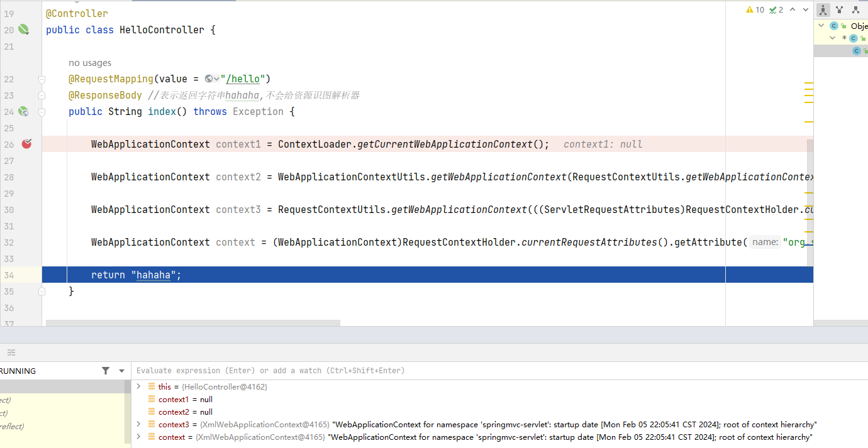868x448 pixels.
Task: Select the class hierarchy view icon
Action: [x=823, y=9]
